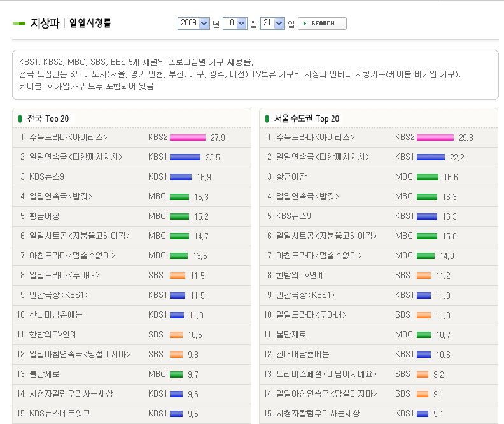
Task: Click KBS뉴스네트워크 at national rank 15
Action: tap(60, 413)
